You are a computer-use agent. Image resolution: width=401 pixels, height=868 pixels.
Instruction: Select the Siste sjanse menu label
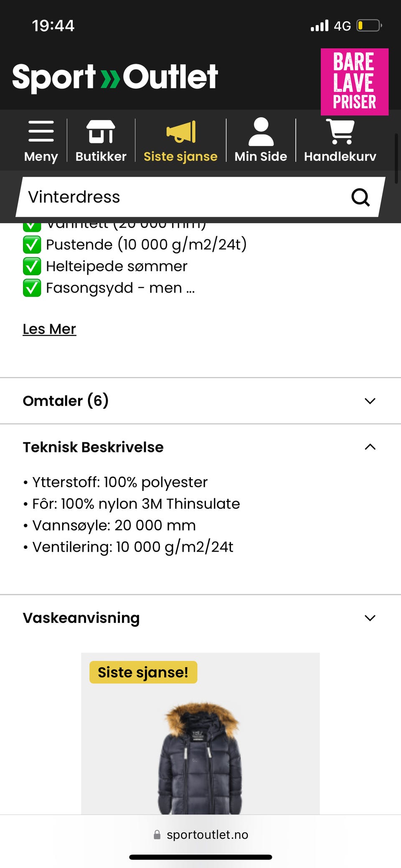coord(180,156)
